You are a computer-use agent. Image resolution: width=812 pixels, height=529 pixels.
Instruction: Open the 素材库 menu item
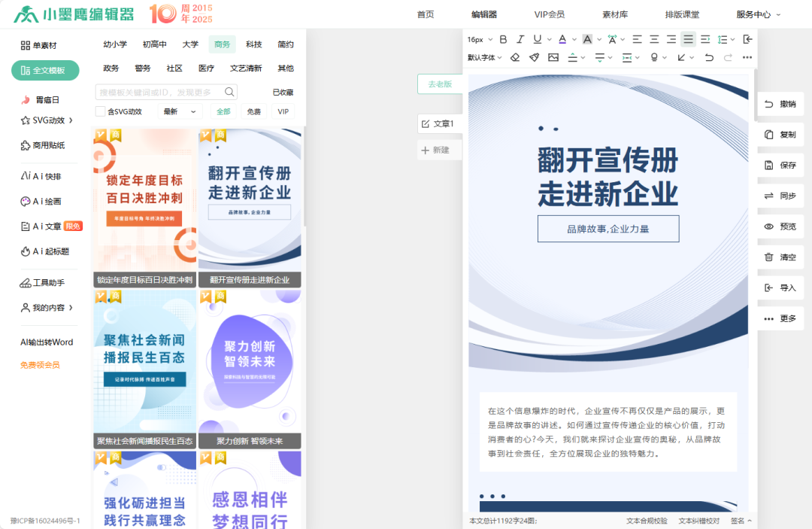click(614, 14)
